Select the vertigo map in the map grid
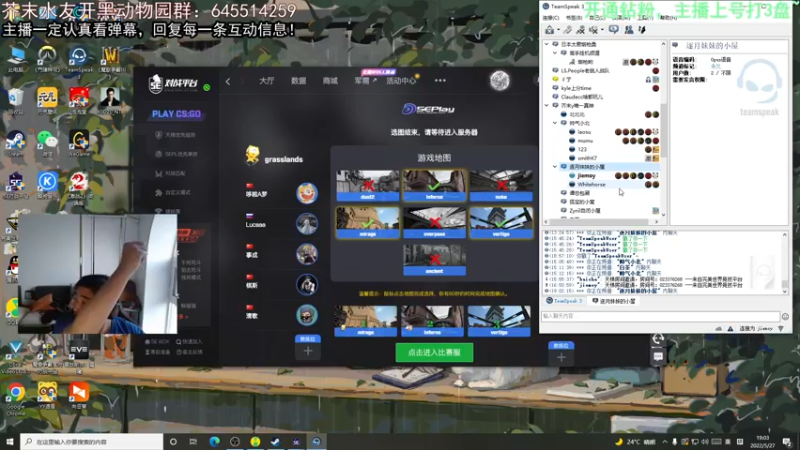The width and height of the screenshot is (800, 450). 501,222
